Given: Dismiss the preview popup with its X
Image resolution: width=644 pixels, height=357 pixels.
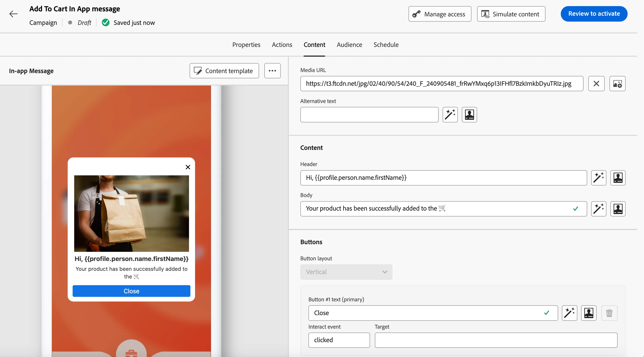Looking at the screenshot, I should (188, 167).
